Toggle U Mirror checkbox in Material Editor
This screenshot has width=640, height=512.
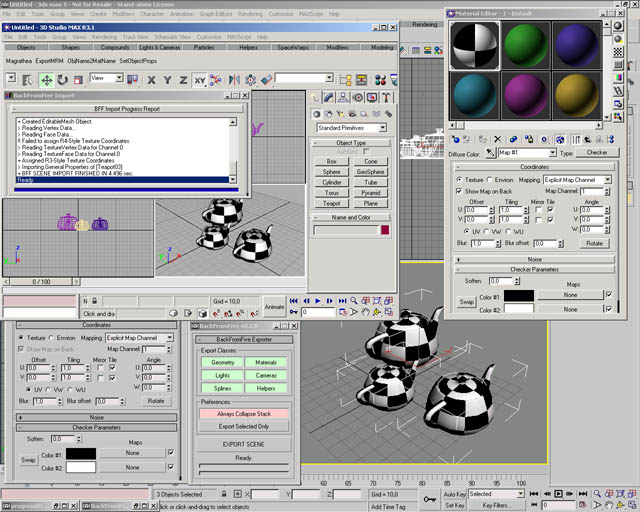click(538, 210)
